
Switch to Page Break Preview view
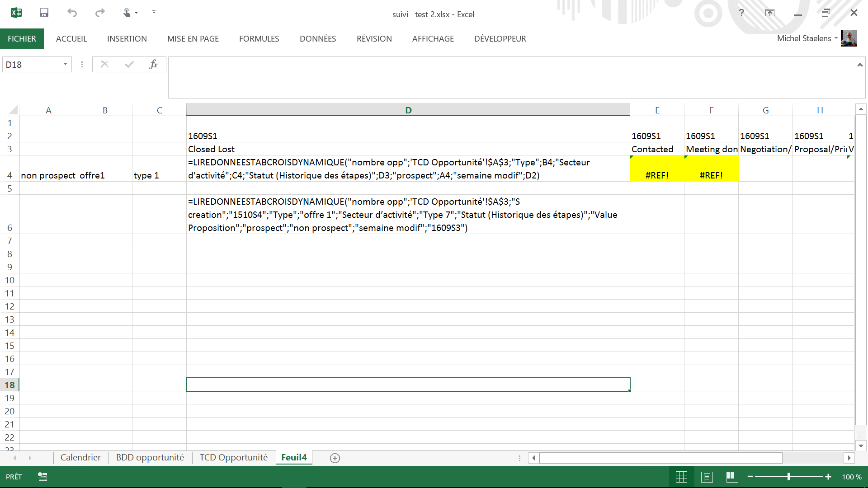tap(732, 477)
